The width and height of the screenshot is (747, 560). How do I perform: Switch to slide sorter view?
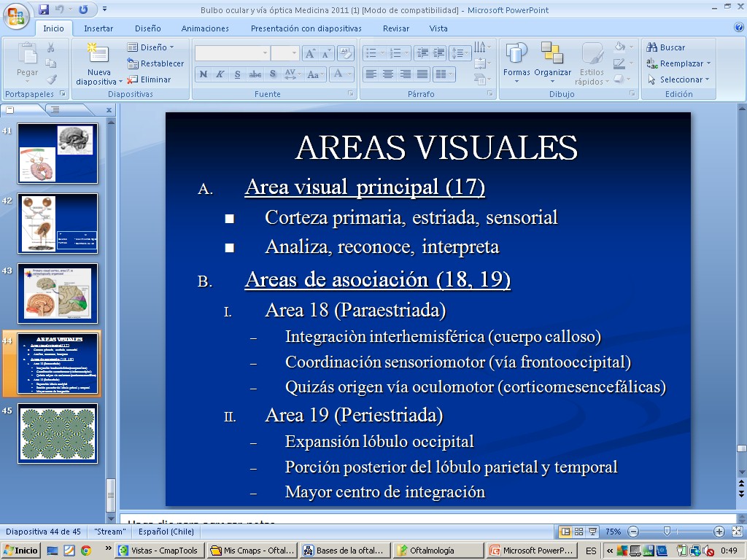(x=578, y=532)
